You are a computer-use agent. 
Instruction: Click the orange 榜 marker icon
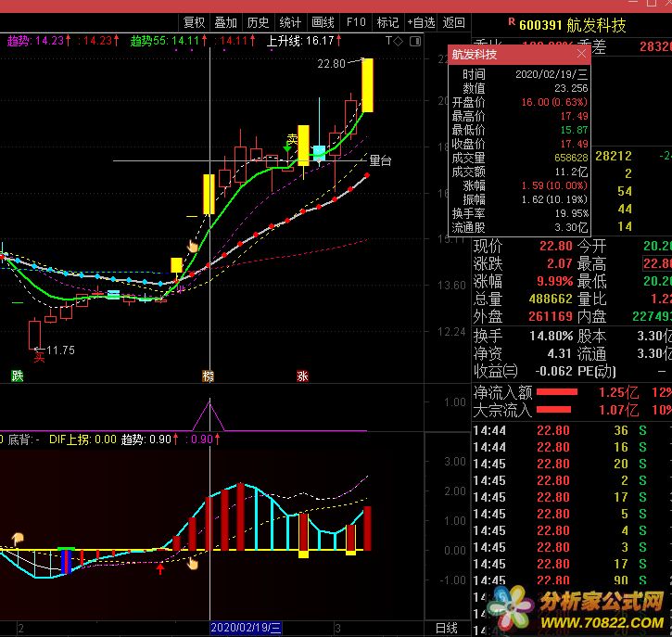tap(209, 376)
